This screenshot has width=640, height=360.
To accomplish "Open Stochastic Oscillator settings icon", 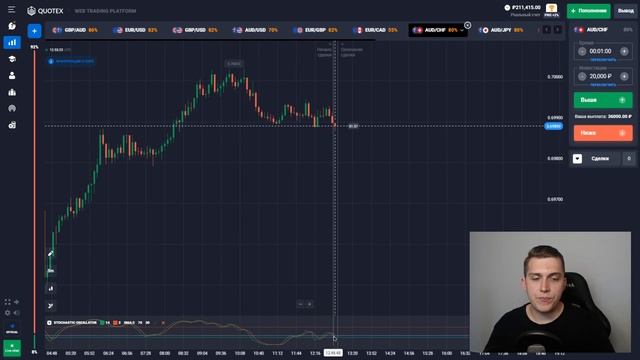I will click(49, 323).
